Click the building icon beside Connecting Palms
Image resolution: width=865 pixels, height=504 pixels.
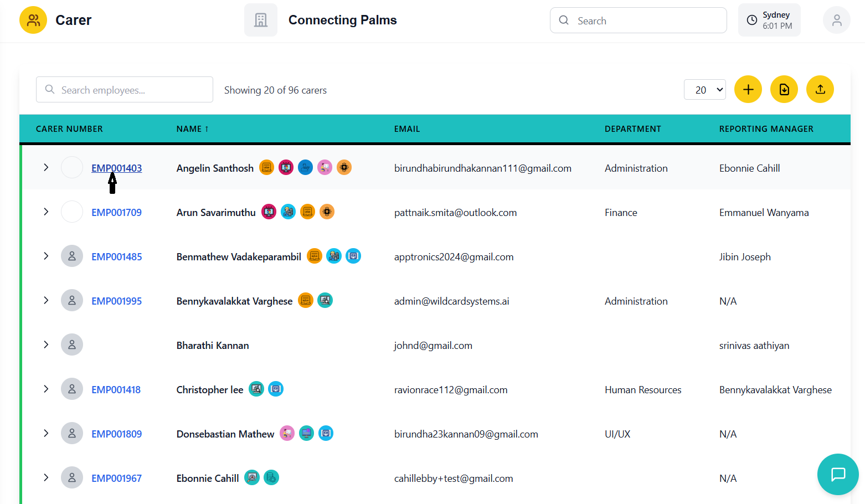point(261,20)
